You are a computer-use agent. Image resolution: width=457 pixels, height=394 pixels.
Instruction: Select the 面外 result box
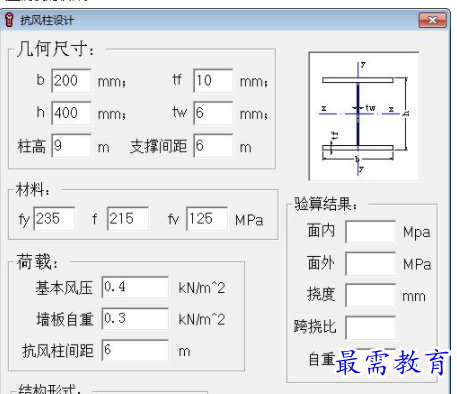(371, 264)
